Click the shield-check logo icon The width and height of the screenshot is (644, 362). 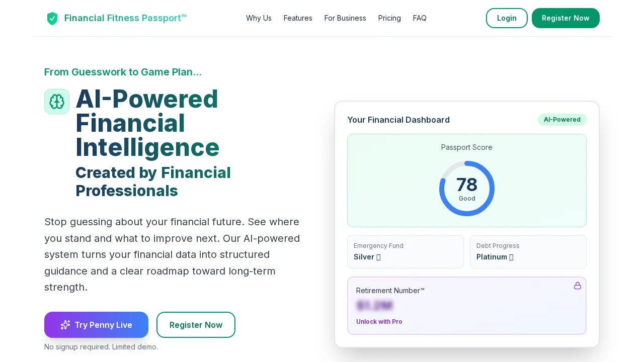(x=52, y=18)
